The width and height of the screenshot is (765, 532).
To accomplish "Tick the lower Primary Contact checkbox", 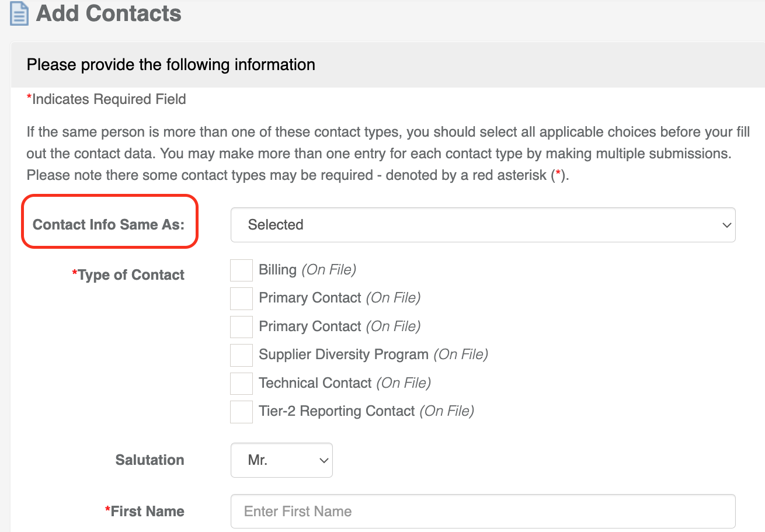I will pyautogui.click(x=241, y=327).
